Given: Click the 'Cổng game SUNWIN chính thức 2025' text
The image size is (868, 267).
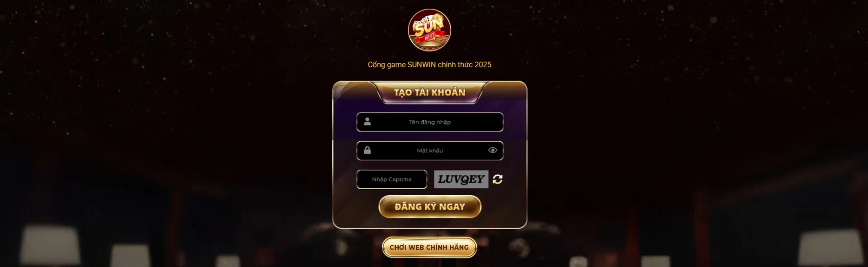Looking at the screenshot, I should pos(429,65).
